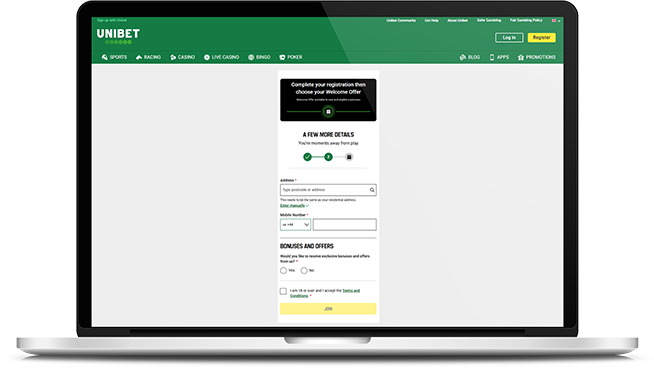Click the completed step one checkmark

(x=307, y=157)
